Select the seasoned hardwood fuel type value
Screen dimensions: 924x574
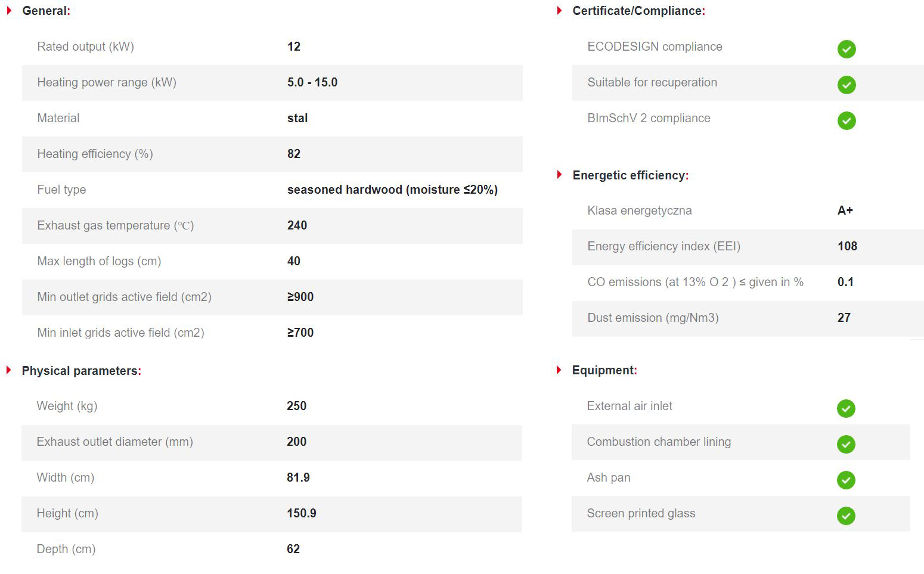(x=392, y=190)
